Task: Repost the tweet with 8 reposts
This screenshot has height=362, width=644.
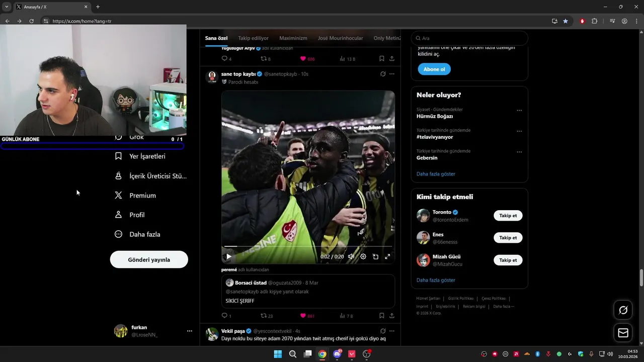Action: 266,59
